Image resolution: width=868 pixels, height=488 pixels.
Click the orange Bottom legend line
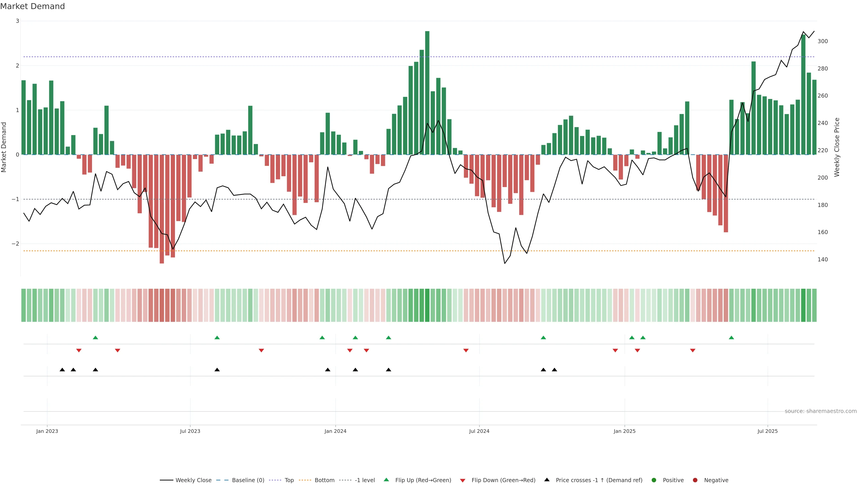pyautogui.click(x=305, y=480)
